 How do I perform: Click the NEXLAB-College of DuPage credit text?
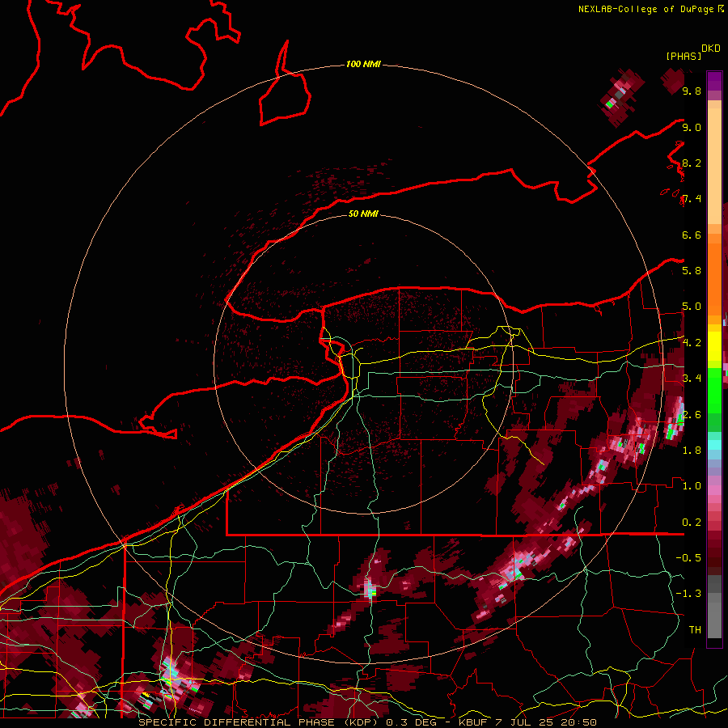tap(650, 9)
